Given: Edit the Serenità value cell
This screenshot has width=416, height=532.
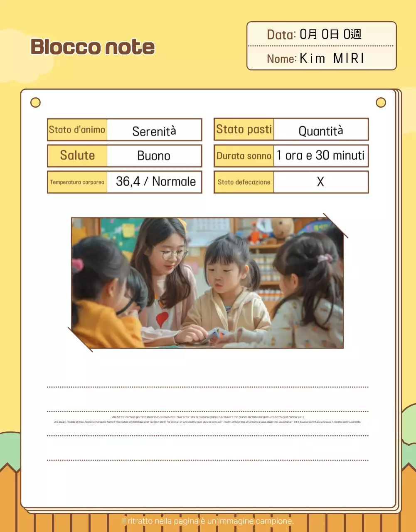Looking at the screenshot, I should coord(154,131).
